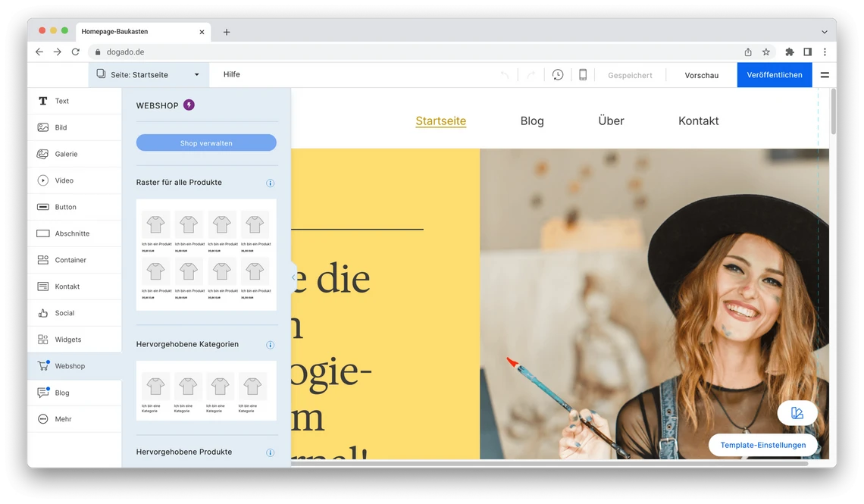This screenshot has width=864, height=504.
Task: Select the Text element in the sidebar
Action: point(61,101)
